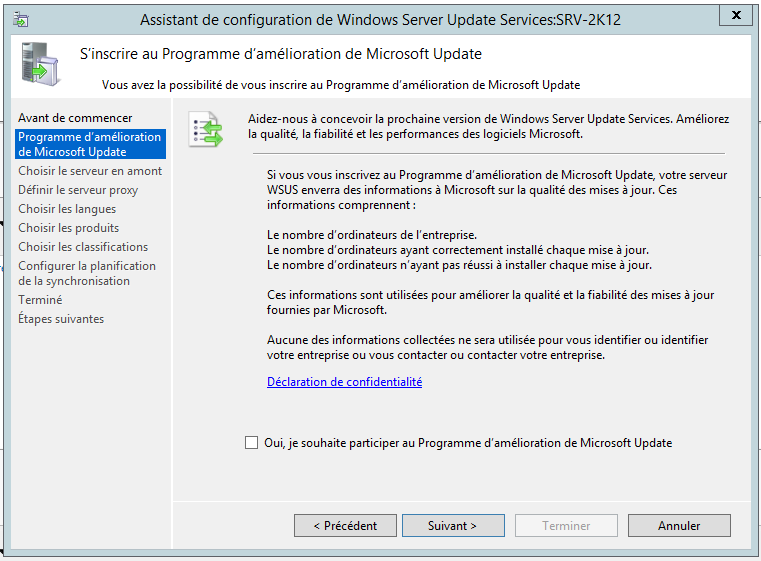This screenshot has height=561, width=761.
Task: Click the paragraph starting Aidez-nous à concevoir
Action: click(x=488, y=126)
